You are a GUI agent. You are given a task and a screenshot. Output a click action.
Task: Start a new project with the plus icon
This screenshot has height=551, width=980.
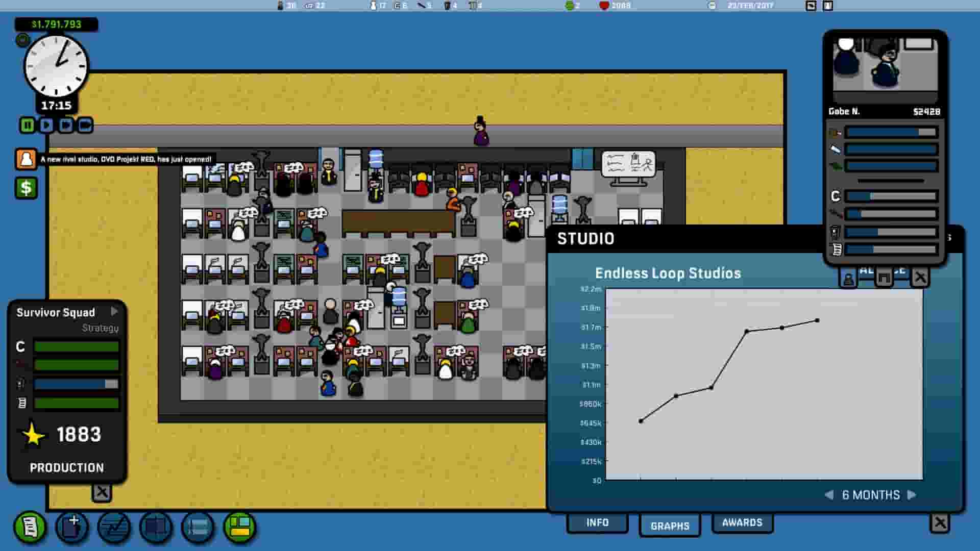point(71,527)
